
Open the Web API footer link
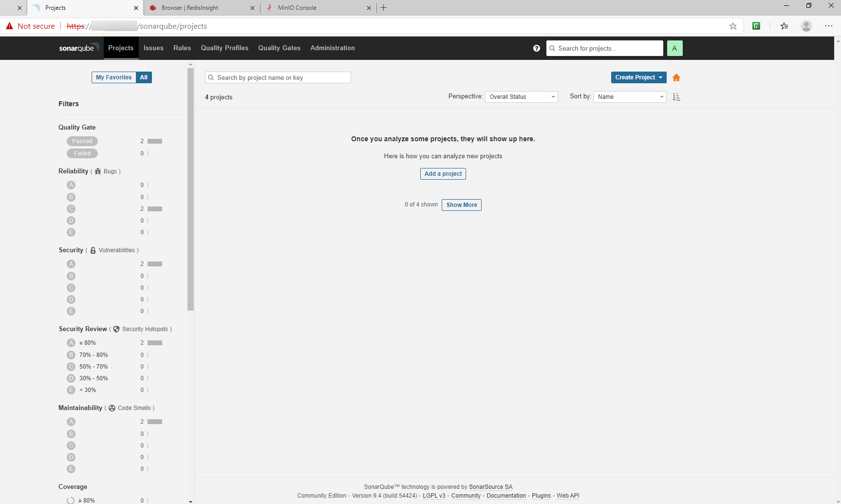(x=568, y=496)
